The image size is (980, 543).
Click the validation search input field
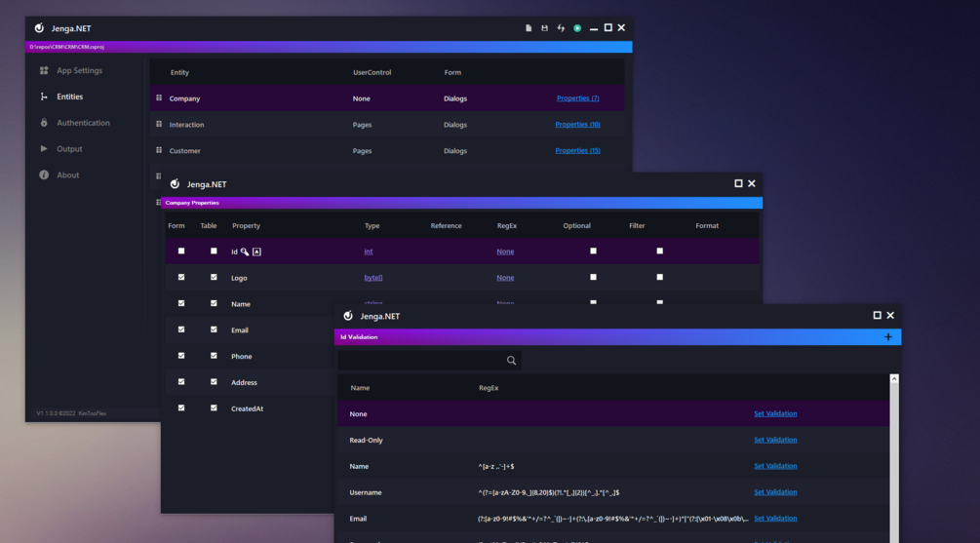pyautogui.click(x=422, y=361)
